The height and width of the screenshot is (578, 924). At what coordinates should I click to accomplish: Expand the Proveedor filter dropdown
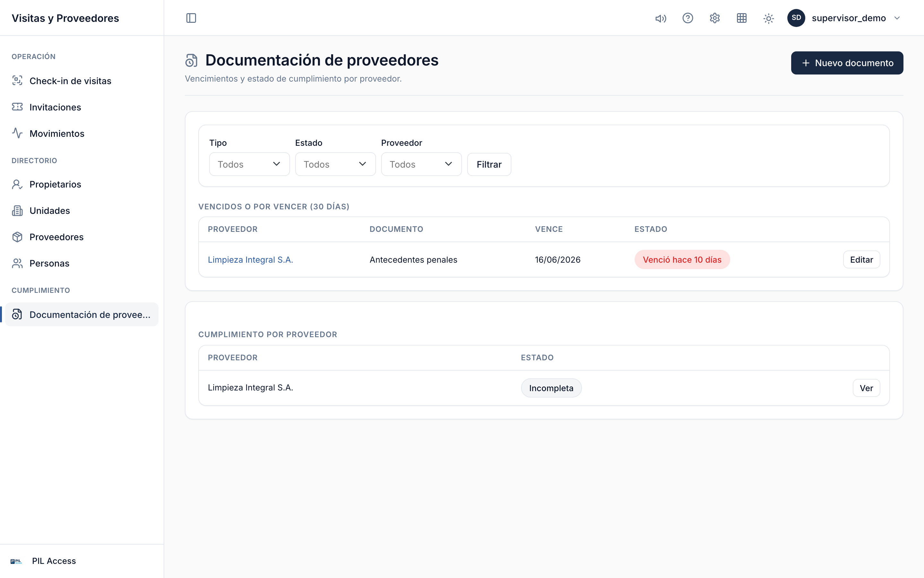pos(421,164)
